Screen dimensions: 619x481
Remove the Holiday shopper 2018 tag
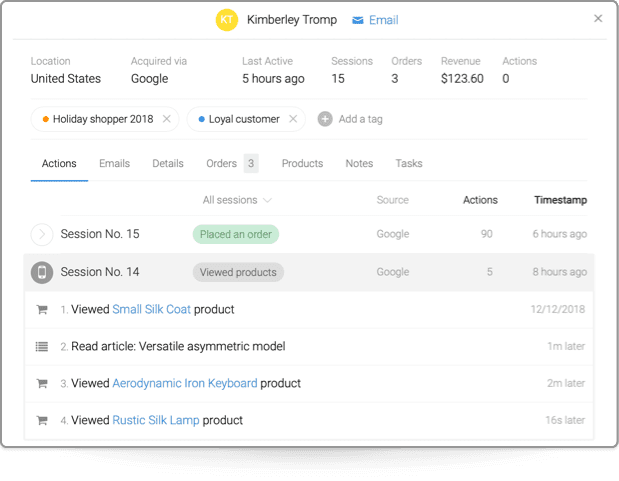click(x=167, y=119)
